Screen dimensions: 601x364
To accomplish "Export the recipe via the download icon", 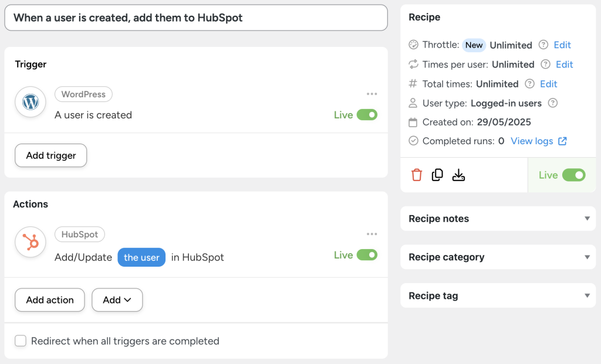I will tap(458, 175).
